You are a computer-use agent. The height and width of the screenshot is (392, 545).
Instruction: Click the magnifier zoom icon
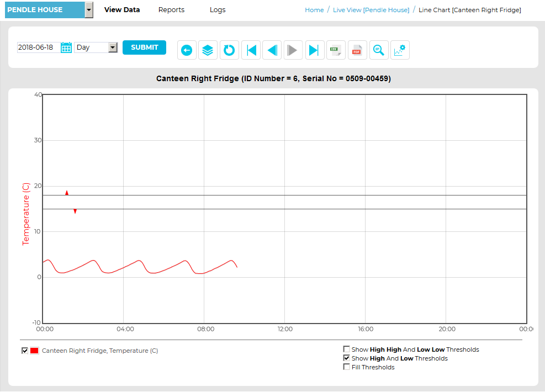point(378,50)
